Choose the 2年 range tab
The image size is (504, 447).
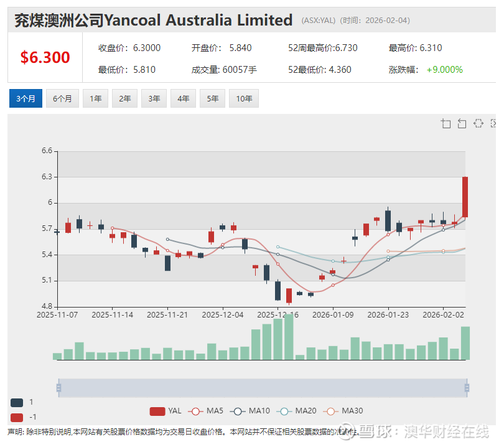click(x=124, y=98)
